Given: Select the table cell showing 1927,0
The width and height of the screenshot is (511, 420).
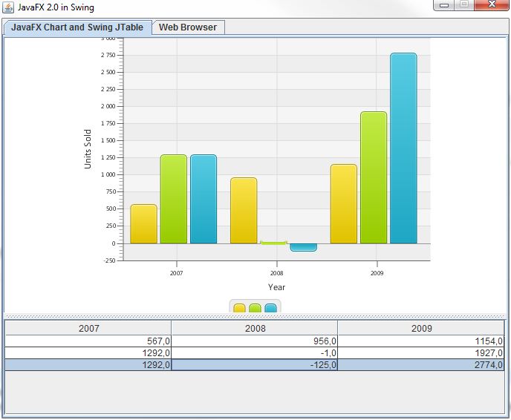Looking at the screenshot, I should (421, 352).
